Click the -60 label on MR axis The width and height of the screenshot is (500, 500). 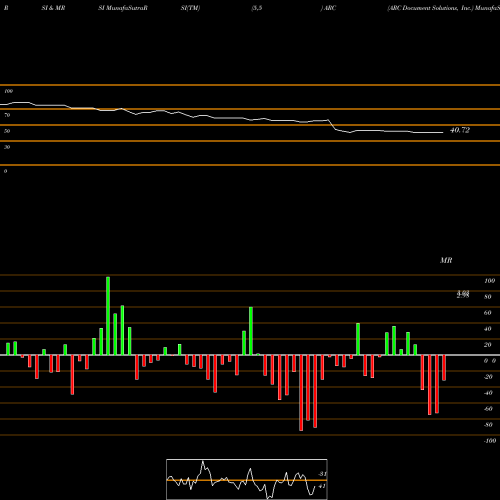(488, 409)
